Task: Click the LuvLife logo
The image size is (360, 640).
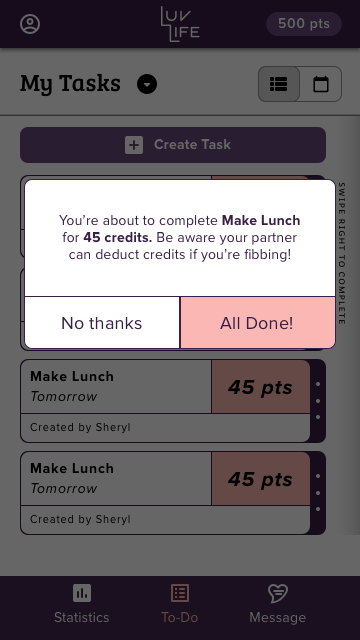Action: click(x=180, y=24)
